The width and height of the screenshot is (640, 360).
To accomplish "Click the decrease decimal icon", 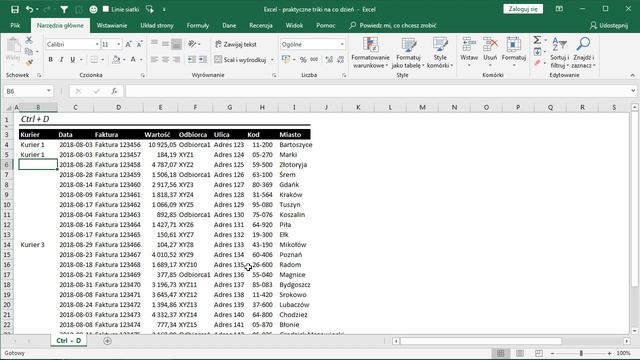I will tap(340, 60).
